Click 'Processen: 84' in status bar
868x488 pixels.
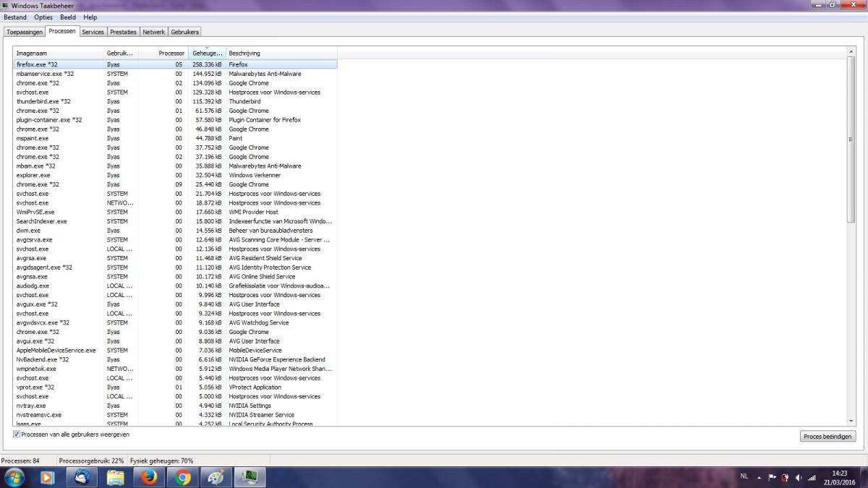(x=20, y=461)
